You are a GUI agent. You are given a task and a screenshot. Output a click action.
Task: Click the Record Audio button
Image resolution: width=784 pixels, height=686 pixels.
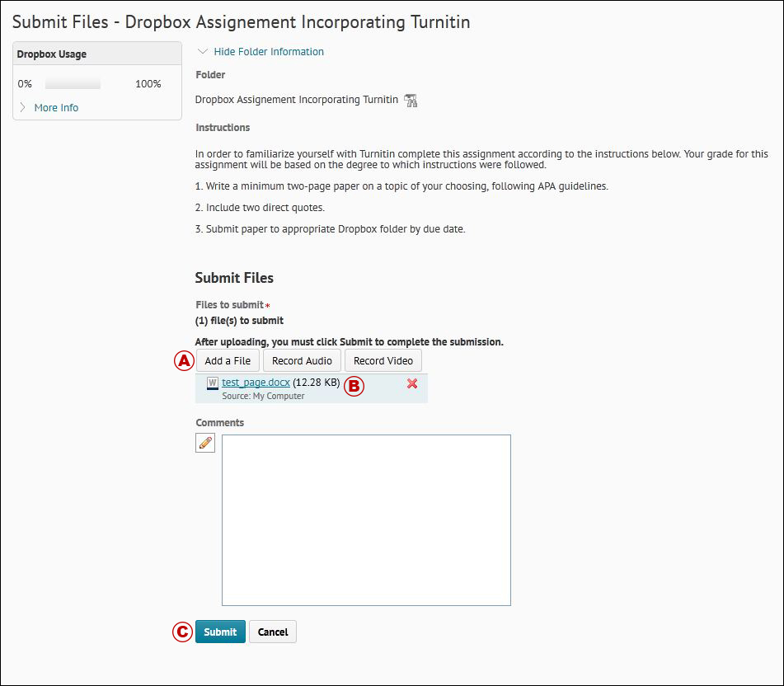tap(302, 360)
